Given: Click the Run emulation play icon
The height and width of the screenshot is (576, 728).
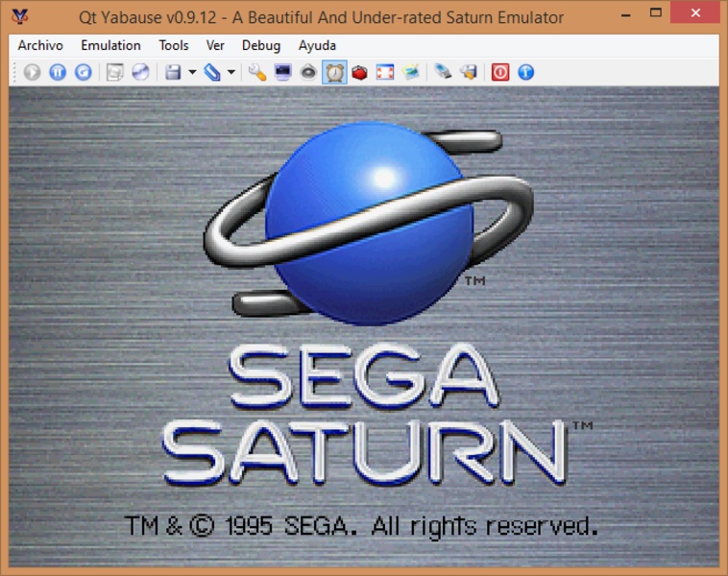Looking at the screenshot, I should (x=33, y=72).
